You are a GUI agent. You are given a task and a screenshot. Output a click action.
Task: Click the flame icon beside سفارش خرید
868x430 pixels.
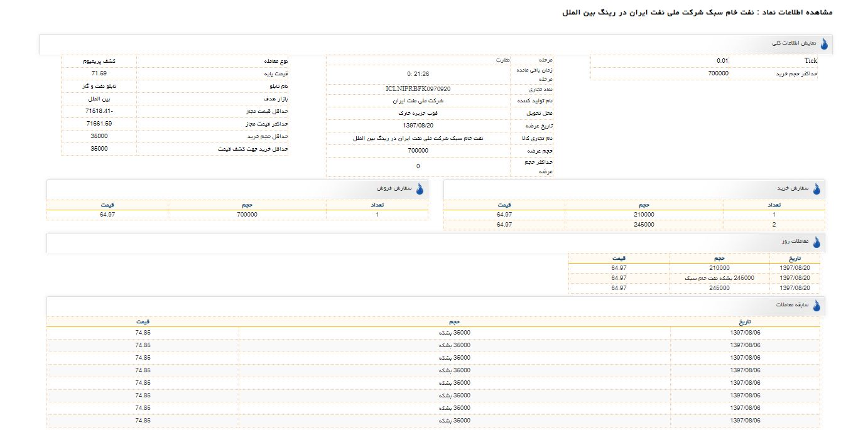816,188
